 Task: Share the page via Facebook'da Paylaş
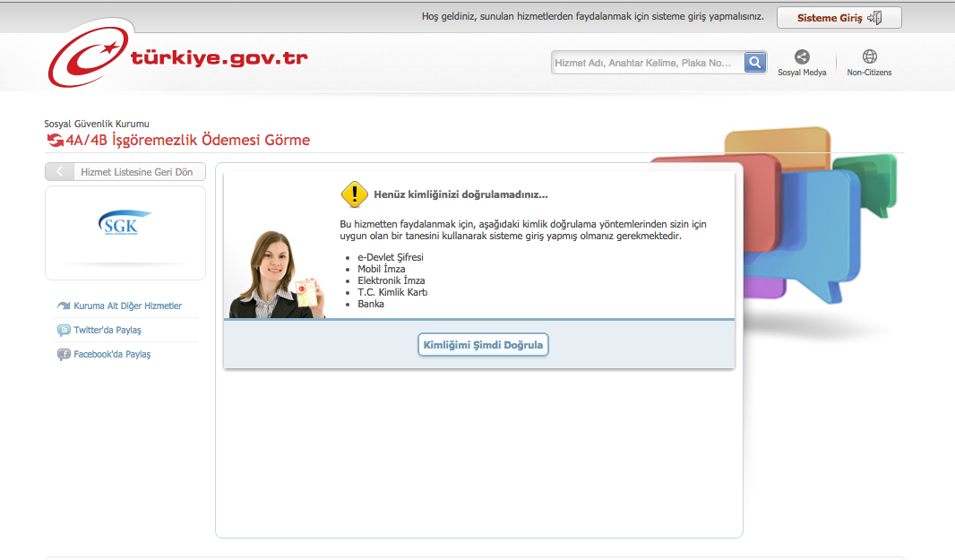pos(112,354)
